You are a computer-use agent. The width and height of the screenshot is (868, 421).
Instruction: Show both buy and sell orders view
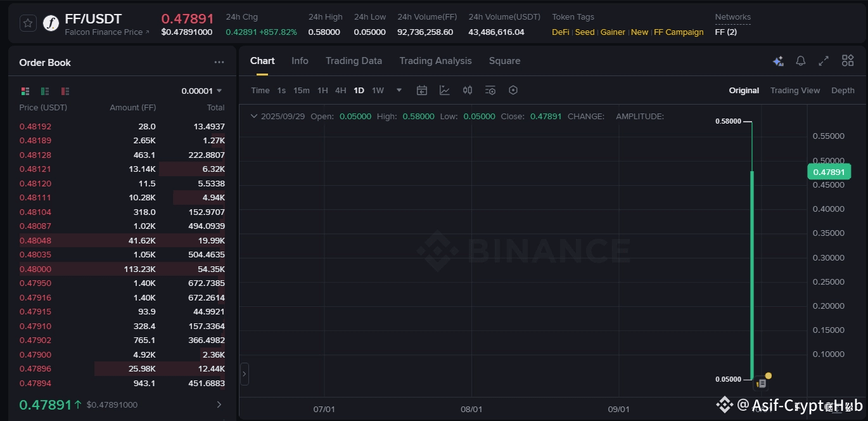coord(25,91)
